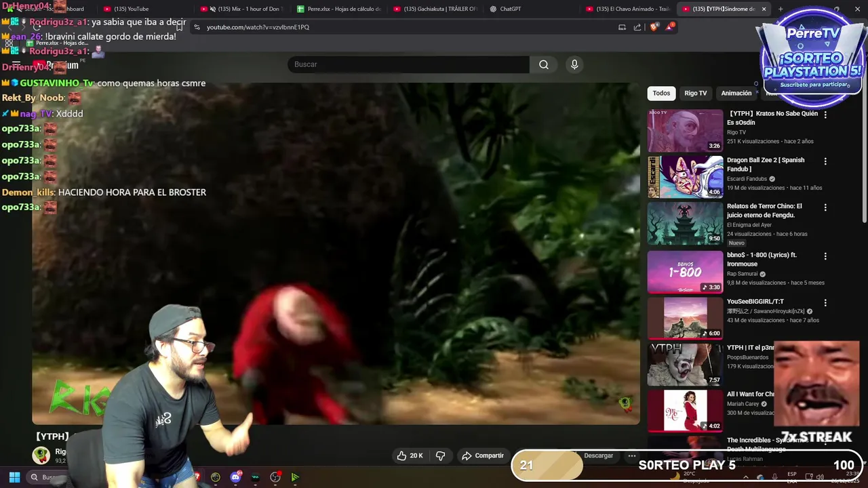Open the Brave Rewards triangle icon
This screenshot has height=488, width=868.
point(670,27)
